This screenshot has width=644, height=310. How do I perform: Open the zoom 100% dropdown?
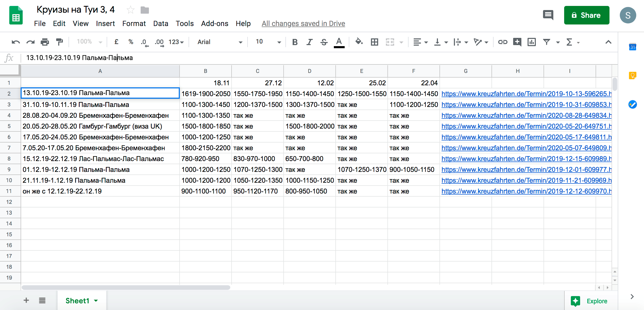pos(89,42)
